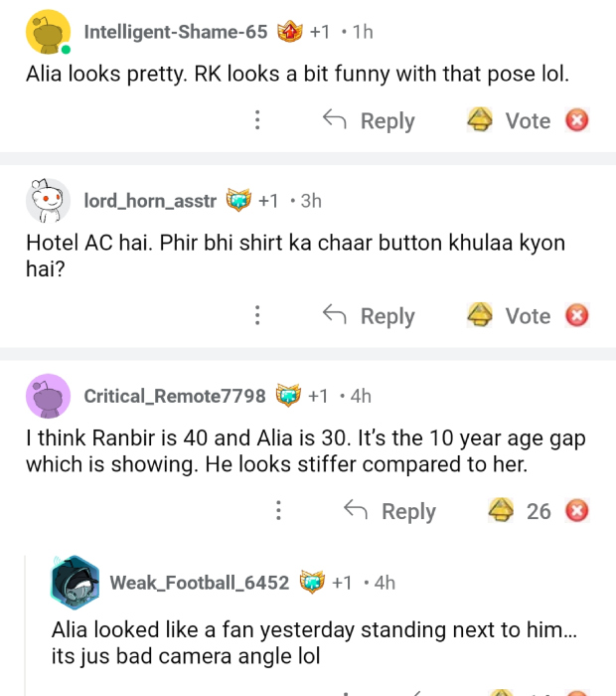Image resolution: width=616 pixels, height=696 pixels.
Task: Upvote Intelligent-Shame-65's comment
Action: click(482, 121)
